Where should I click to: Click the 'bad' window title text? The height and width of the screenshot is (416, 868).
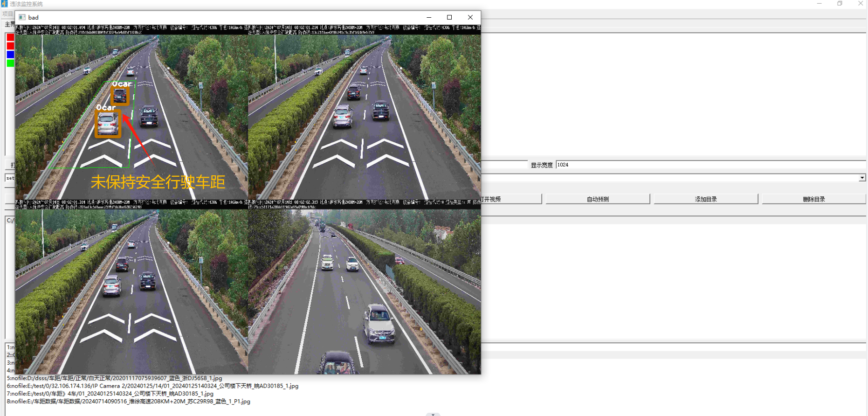(34, 17)
